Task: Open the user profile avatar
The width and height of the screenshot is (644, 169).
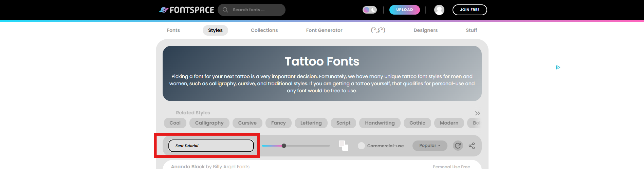Action: [x=439, y=10]
